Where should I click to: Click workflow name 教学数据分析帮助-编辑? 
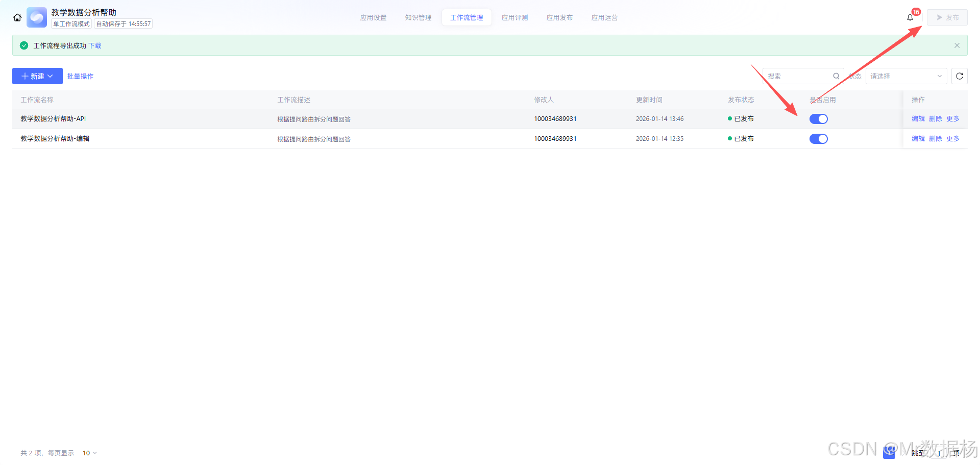tap(55, 138)
